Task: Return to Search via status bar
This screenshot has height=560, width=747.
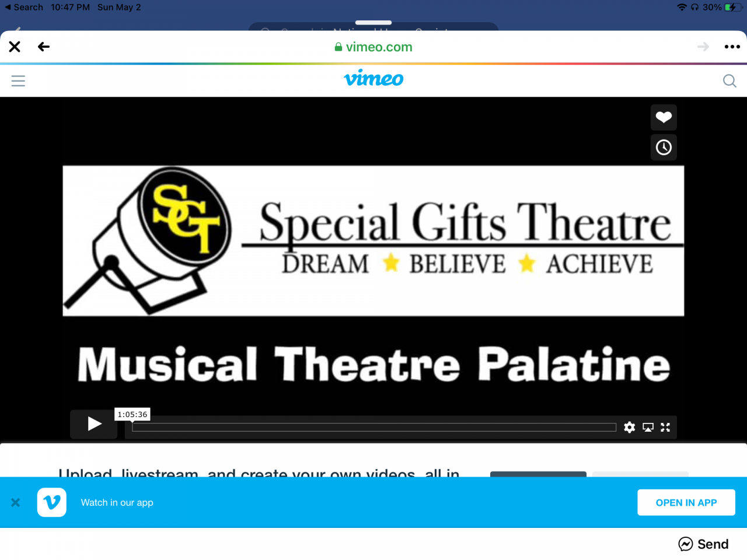Action: pos(24,7)
